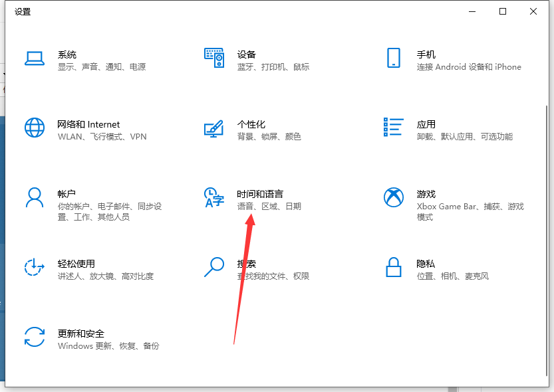
Task: Open the 应用 (Apps) list icon
Action: (393, 128)
